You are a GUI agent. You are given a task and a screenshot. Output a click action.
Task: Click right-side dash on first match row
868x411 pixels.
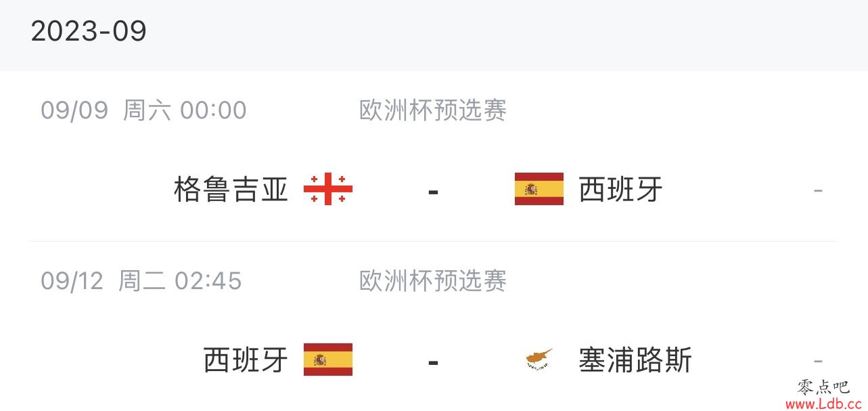coord(818,191)
